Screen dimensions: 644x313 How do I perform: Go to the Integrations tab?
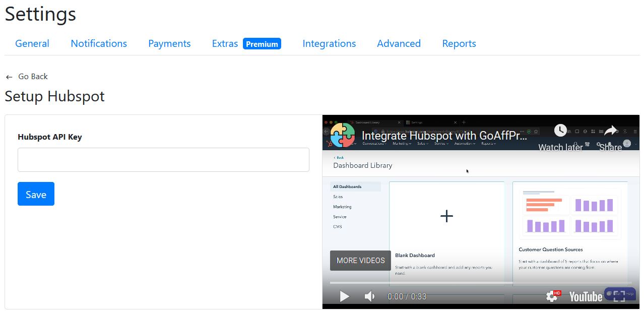click(329, 44)
